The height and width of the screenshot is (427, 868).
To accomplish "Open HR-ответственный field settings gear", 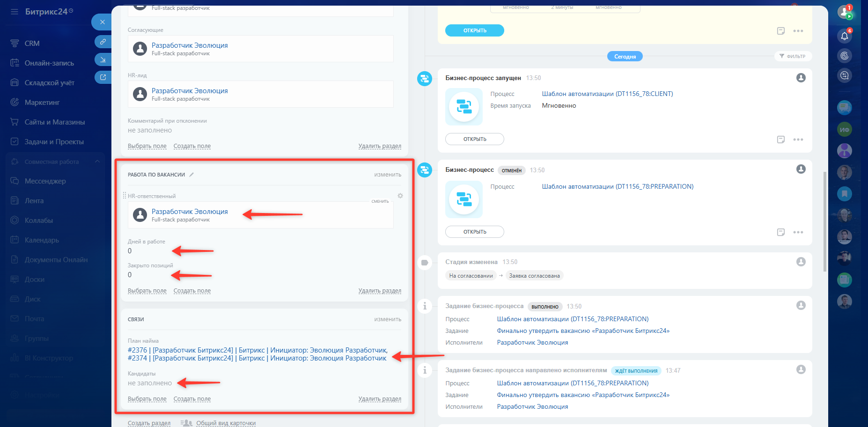I will 400,196.
